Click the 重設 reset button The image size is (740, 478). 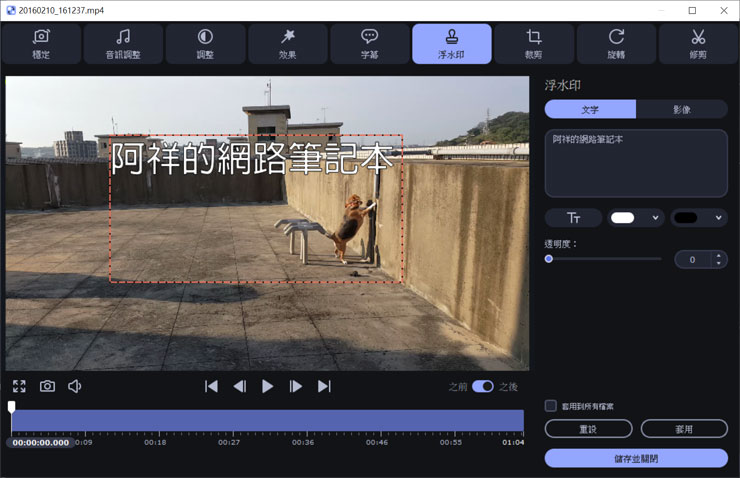(x=588, y=429)
